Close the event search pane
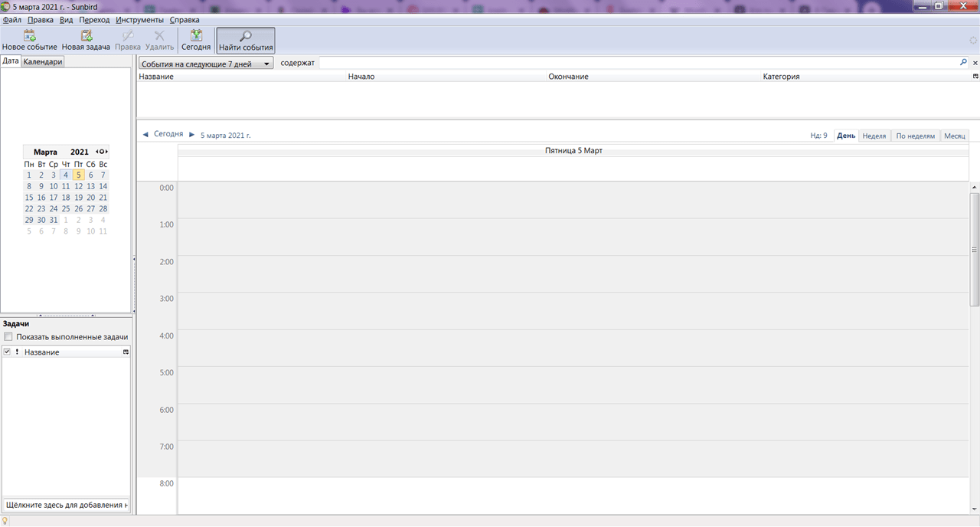The image size is (980, 527). pyautogui.click(x=975, y=63)
